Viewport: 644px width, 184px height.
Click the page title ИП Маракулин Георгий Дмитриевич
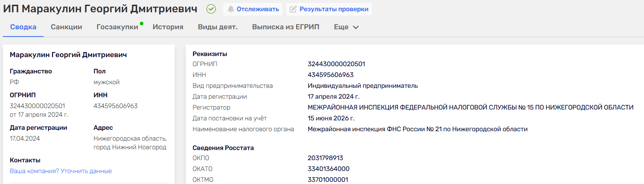click(100, 9)
